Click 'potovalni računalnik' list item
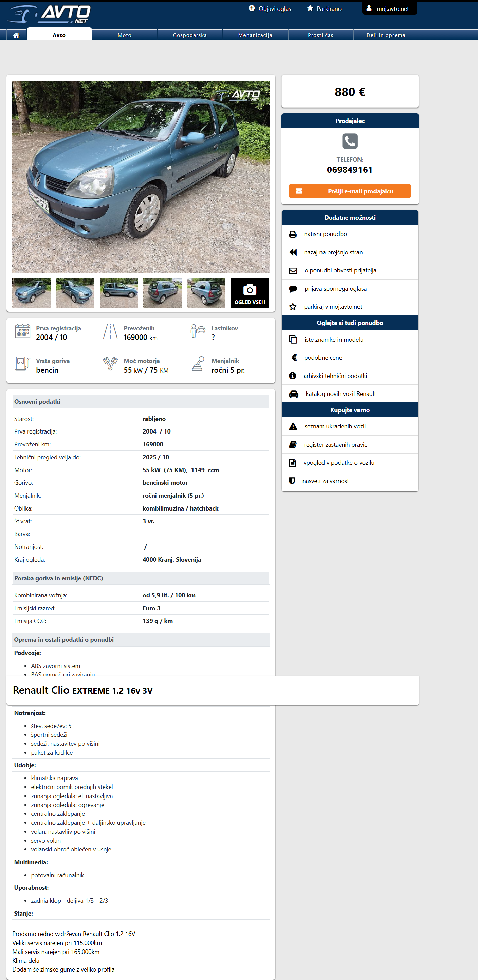Viewport: 478px width, 980px height. [x=57, y=875]
